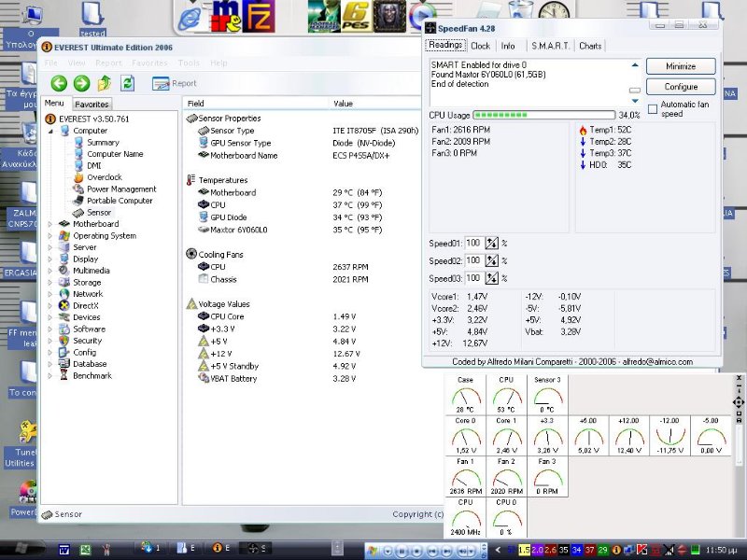Switch to the Clock tab in SpeedFan
Viewport: 747px width, 560px height.
tap(480, 46)
